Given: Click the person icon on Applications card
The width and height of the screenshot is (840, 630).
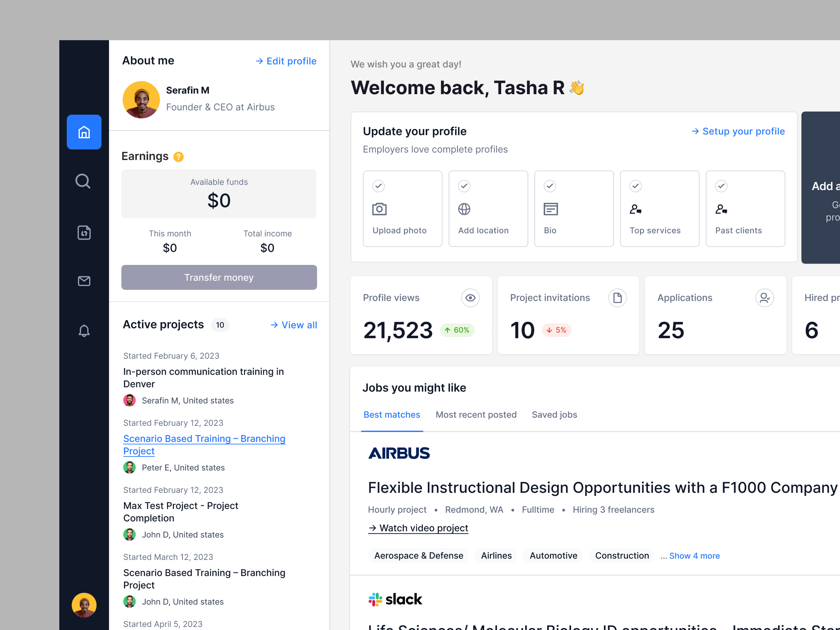Looking at the screenshot, I should point(765,298).
